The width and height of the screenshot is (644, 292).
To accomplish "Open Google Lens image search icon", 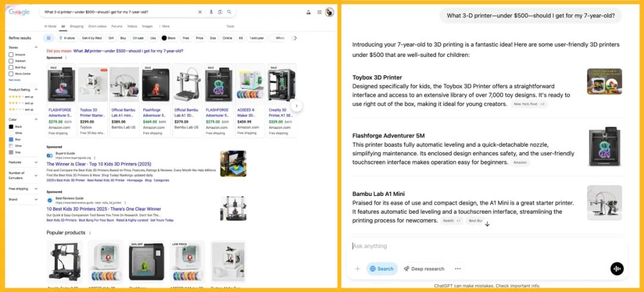I will point(220,13).
